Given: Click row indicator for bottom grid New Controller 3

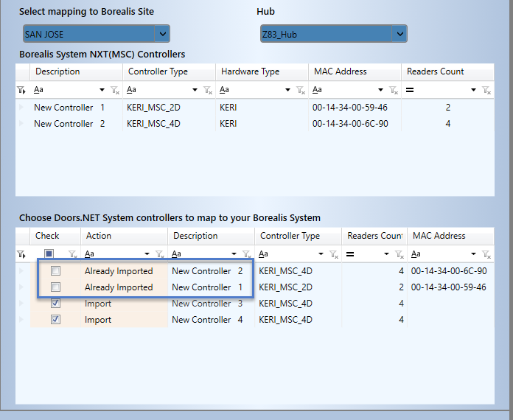Looking at the screenshot, I should (x=22, y=304).
